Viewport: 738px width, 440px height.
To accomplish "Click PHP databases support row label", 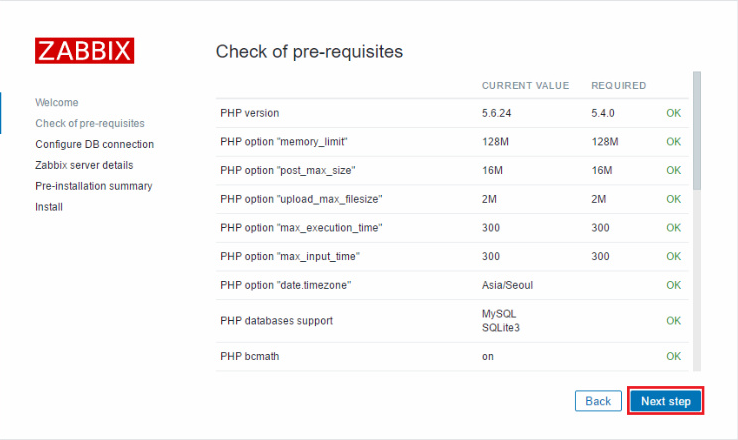I will tap(277, 321).
